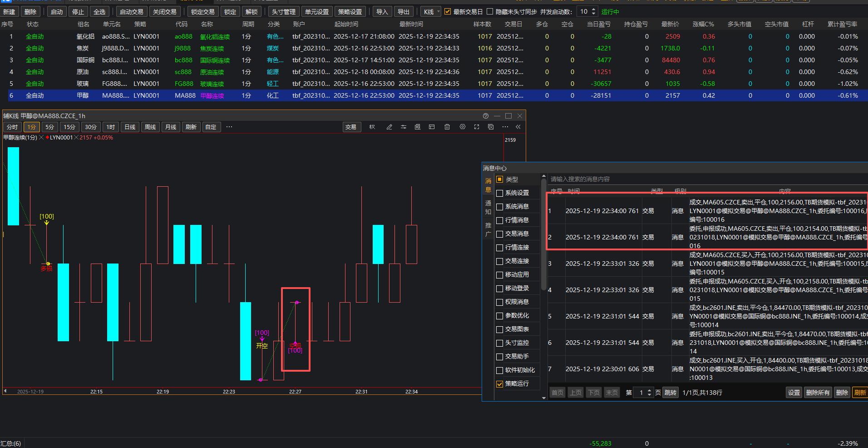
Task: Collapse chart toolbar with double-chevron icon
Action: click(x=518, y=127)
